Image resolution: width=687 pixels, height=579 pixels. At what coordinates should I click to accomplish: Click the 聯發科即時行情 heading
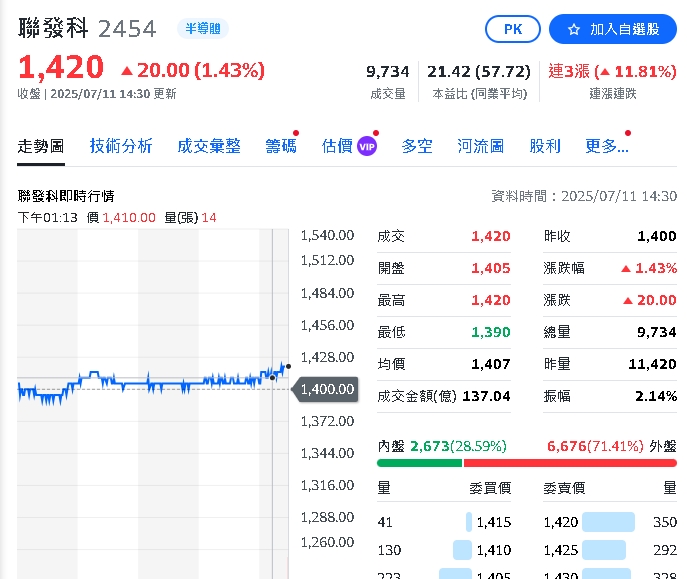[x=66, y=196]
